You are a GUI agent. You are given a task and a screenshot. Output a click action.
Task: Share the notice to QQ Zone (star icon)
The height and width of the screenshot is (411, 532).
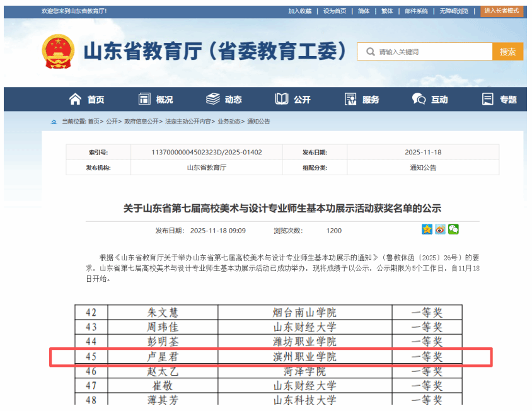tap(427, 229)
